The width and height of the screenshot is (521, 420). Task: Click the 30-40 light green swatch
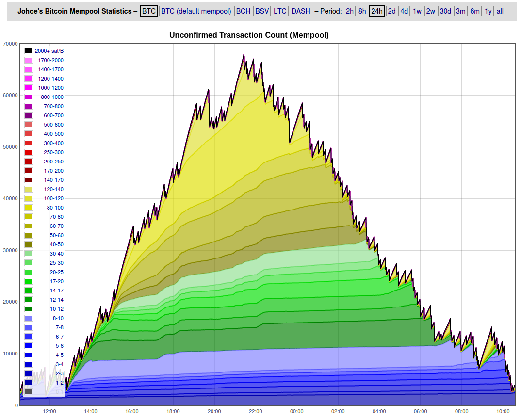pos(29,254)
